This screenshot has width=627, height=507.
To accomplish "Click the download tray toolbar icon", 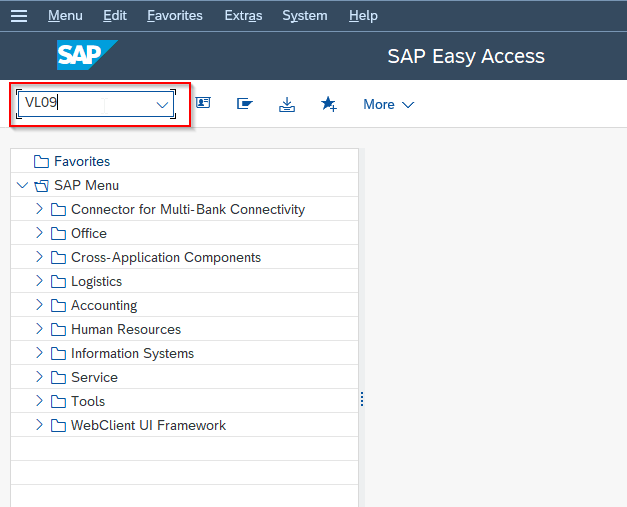I will pyautogui.click(x=287, y=104).
